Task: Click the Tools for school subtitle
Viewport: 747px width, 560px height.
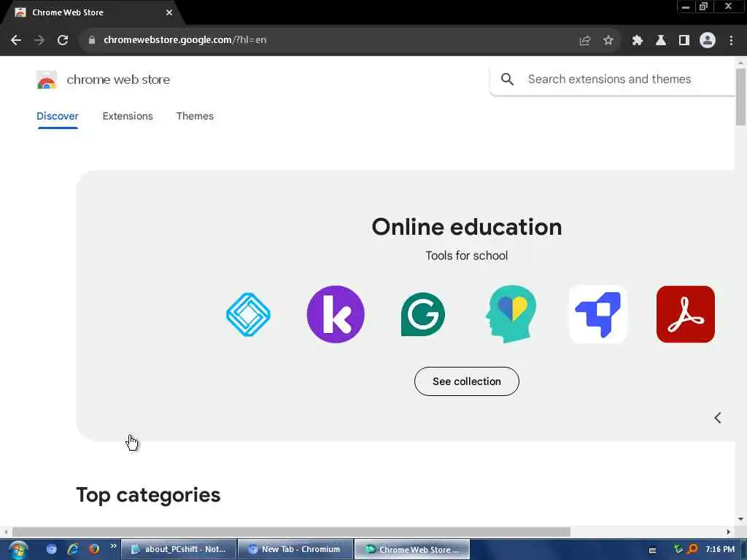Action: [x=466, y=256]
